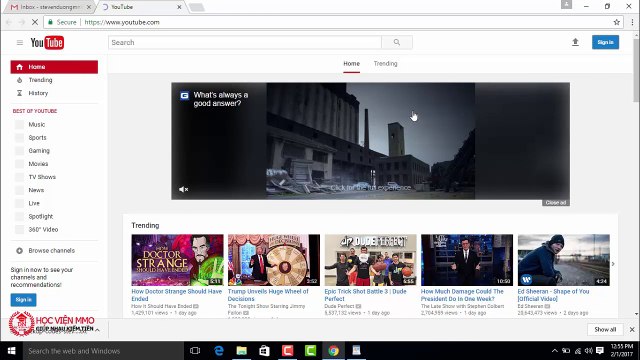The width and height of the screenshot is (640, 360).
Task: Open volume control in system tray
Action: (x=588, y=351)
